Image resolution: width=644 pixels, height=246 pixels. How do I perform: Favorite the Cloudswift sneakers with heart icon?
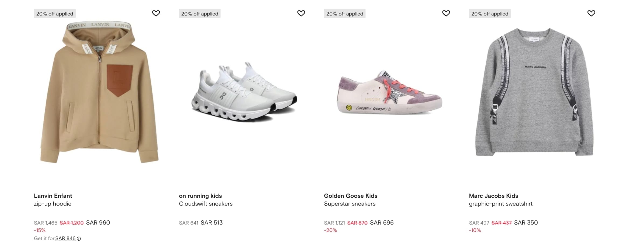(x=301, y=13)
